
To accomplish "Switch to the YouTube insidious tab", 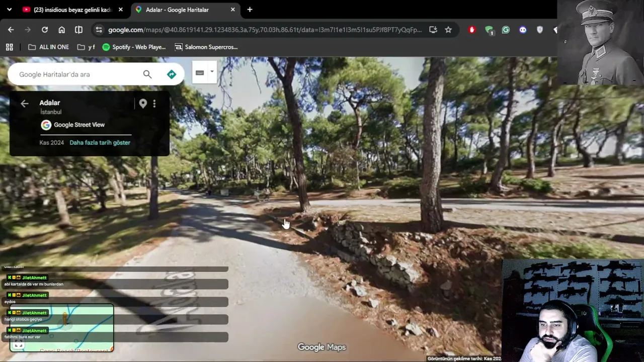I will click(72, 10).
